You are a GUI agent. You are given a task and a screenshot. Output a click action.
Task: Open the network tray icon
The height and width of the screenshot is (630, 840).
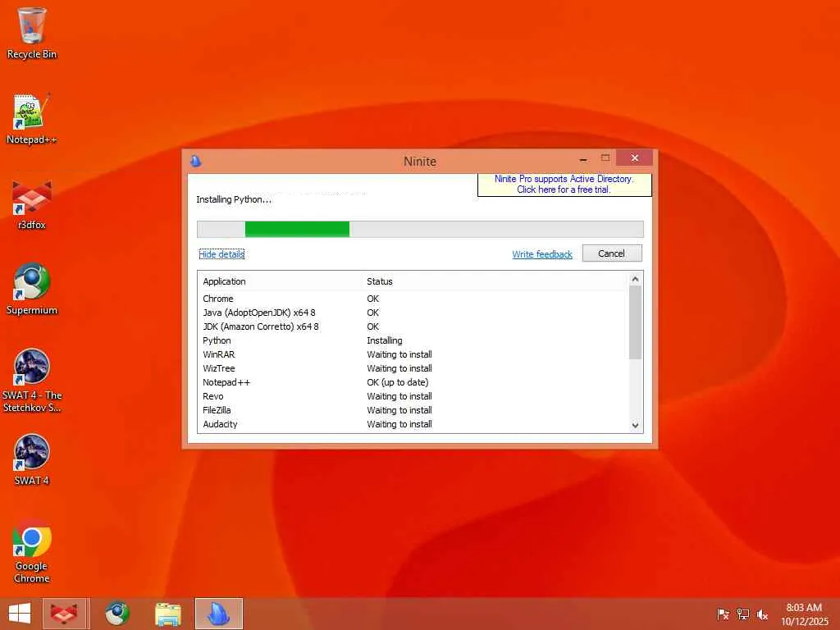[742, 614]
